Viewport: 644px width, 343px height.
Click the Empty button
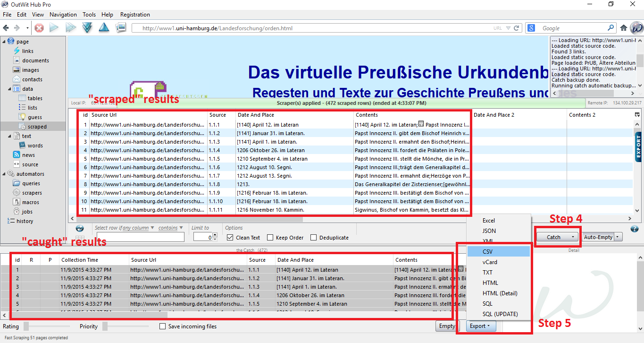pos(447,326)
